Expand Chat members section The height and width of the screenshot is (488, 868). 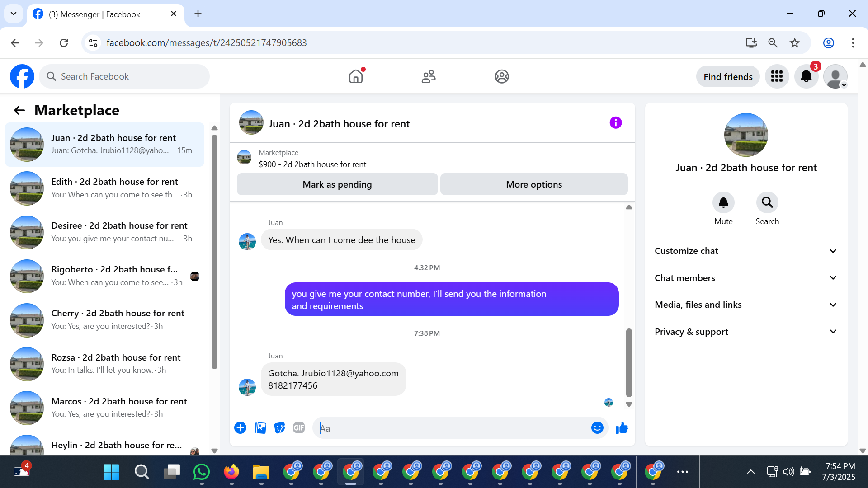click(746, 278)
